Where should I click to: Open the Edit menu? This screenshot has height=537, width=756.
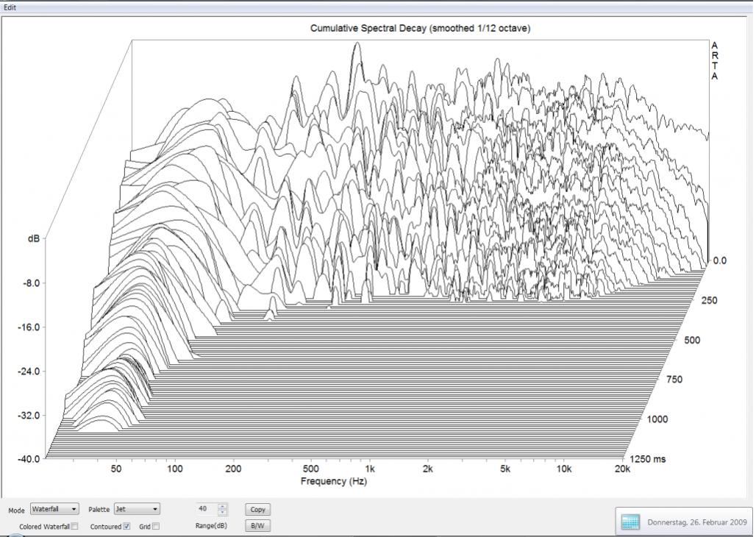10,7
